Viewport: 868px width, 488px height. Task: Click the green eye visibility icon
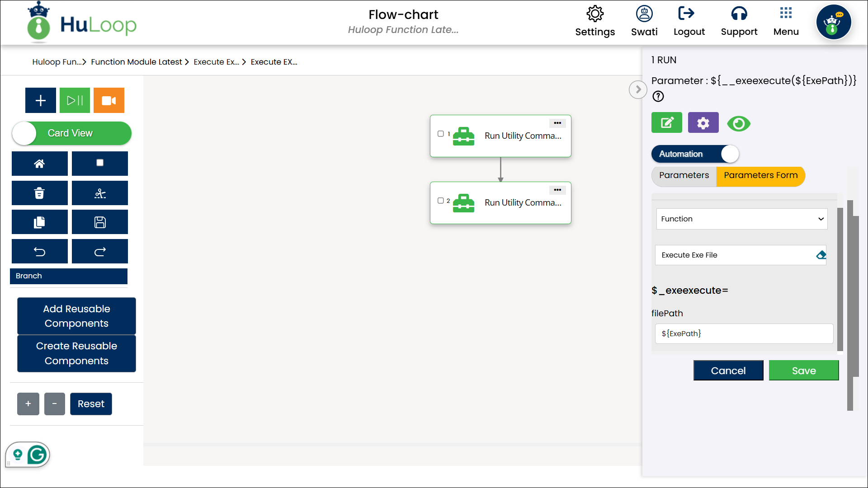tap(739, 123)
